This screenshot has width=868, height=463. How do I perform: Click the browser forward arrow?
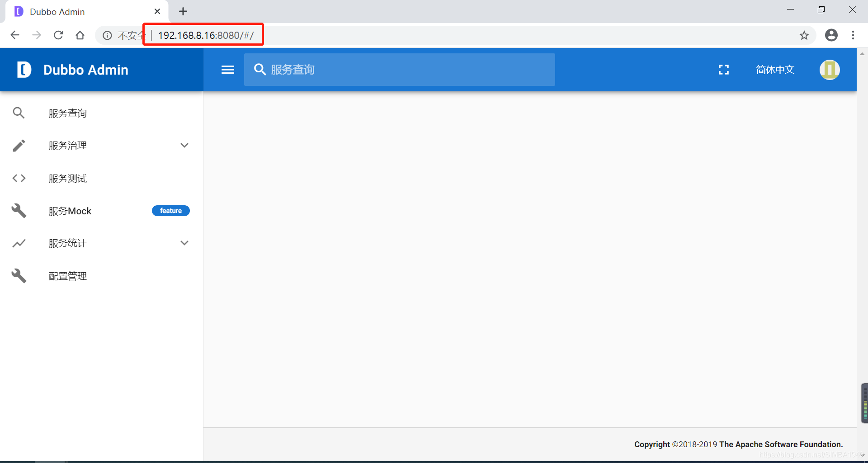[x=37, y=35]
